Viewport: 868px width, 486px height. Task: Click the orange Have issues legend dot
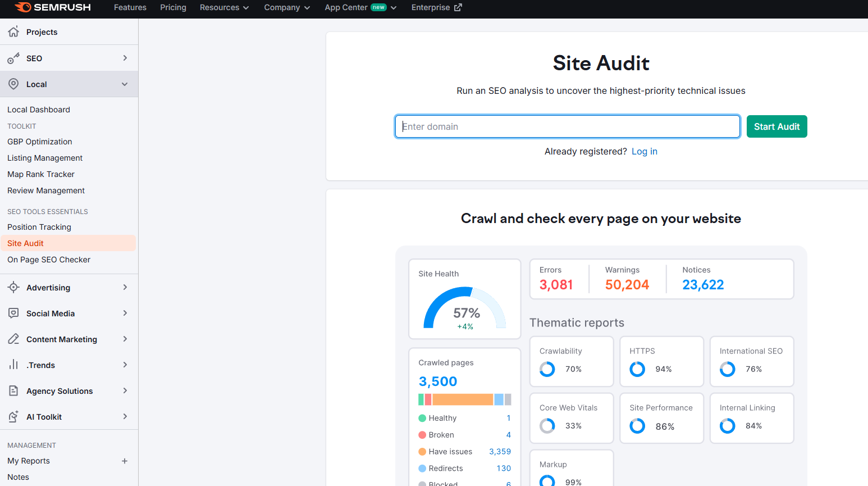422,452
